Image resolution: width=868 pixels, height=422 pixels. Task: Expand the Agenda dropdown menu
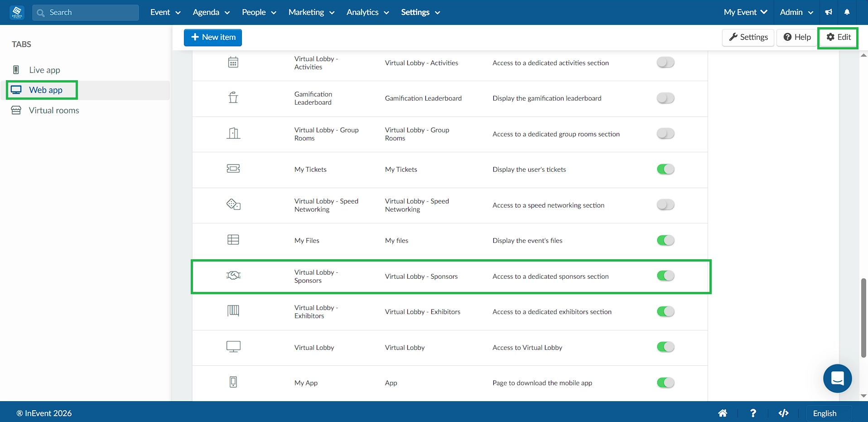[211, 12]
